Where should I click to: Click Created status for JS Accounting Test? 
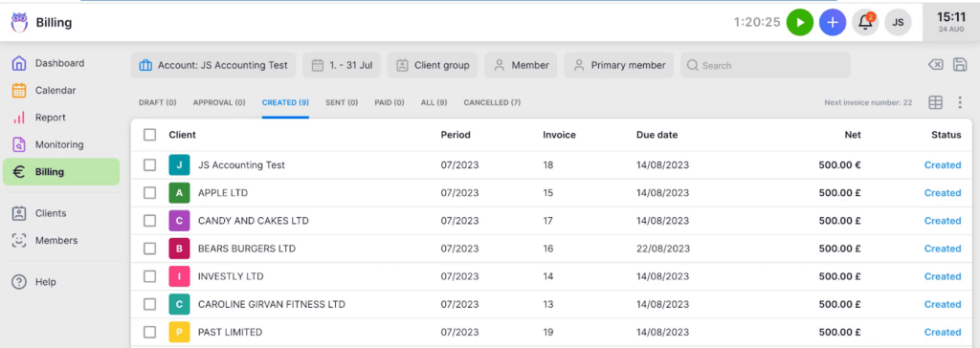pyautogui.click(x=943, y=165)
